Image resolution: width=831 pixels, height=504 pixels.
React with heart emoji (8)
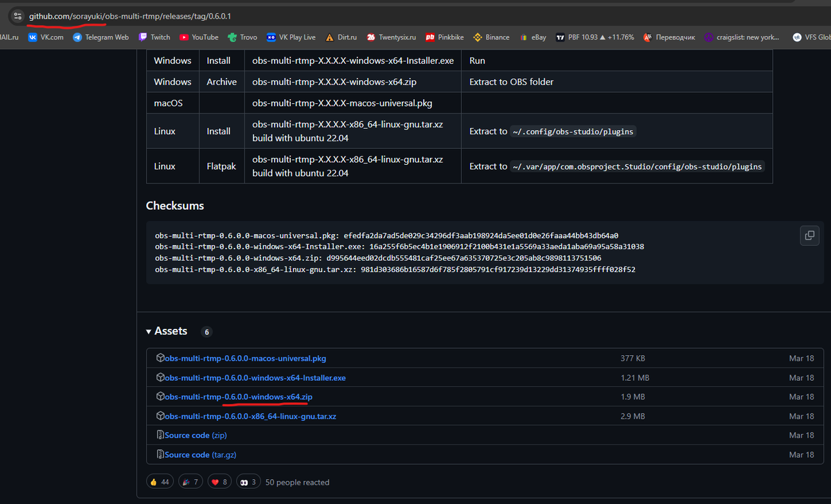click(220, 482)
